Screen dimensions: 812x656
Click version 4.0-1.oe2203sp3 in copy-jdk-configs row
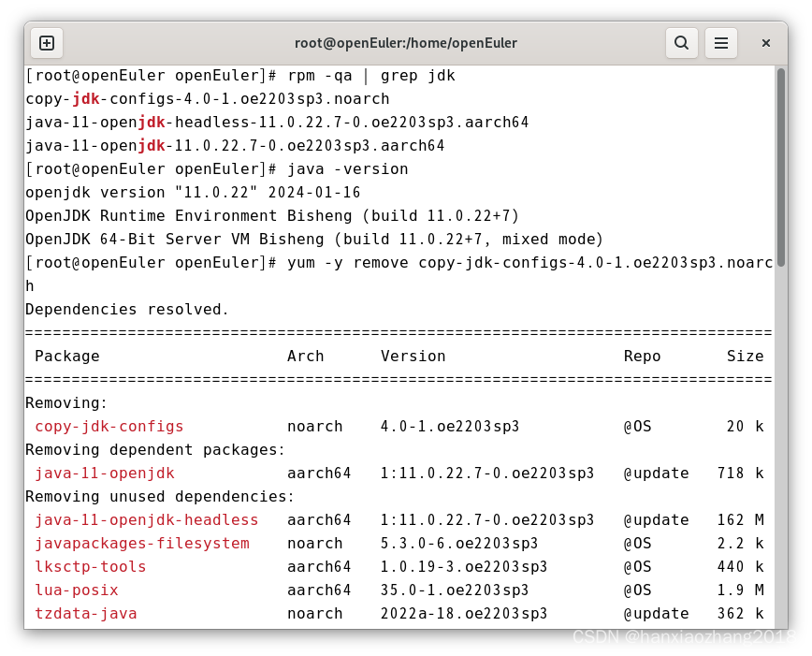coord(449,427)
